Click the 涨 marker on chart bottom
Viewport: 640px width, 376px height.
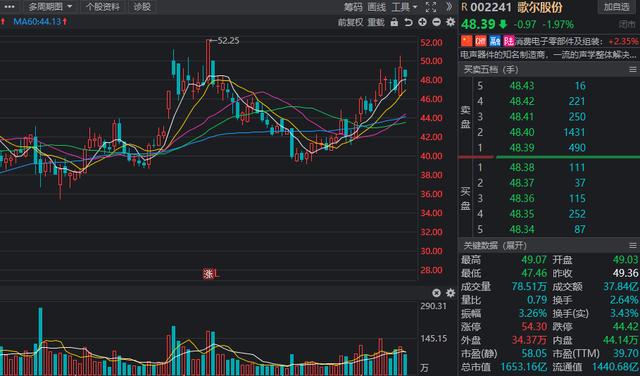208,274
